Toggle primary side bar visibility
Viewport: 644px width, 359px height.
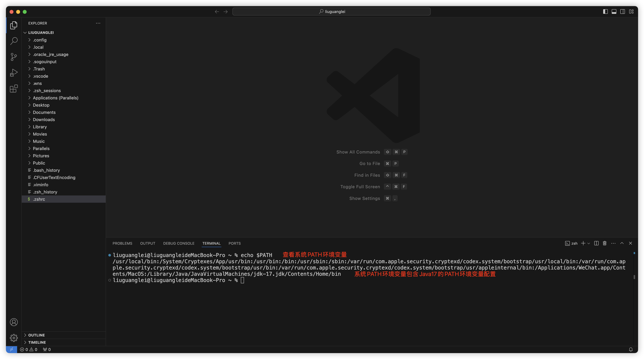pos(605,12)
